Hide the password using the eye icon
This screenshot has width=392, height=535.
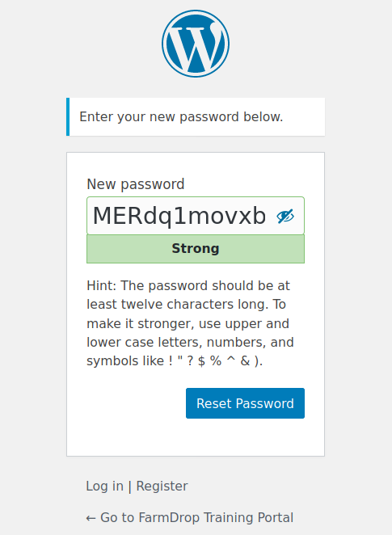pyautogui.click(x=285, y=216)
